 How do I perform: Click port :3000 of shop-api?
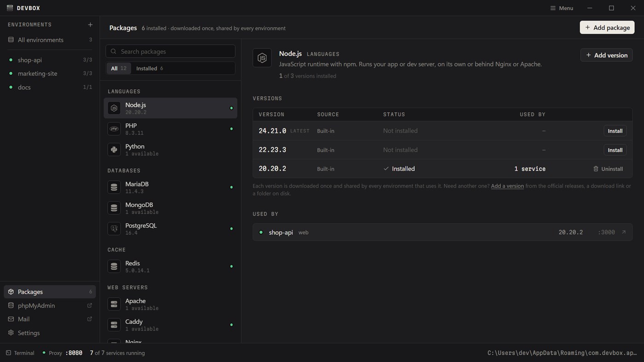[x=606, y=232]
